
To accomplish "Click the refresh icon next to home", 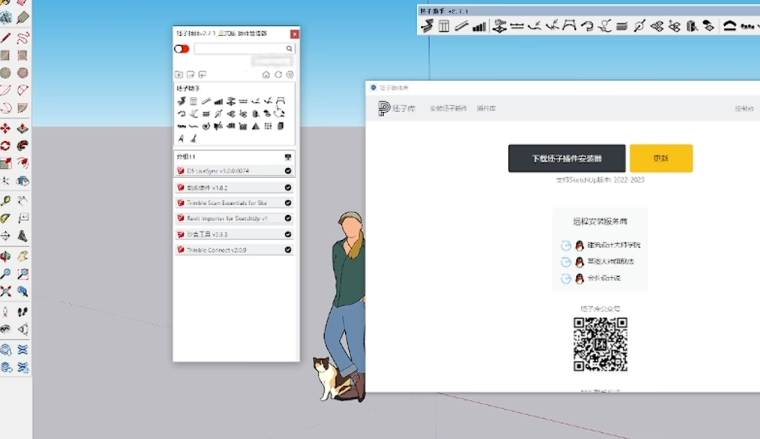I will 278,74.
